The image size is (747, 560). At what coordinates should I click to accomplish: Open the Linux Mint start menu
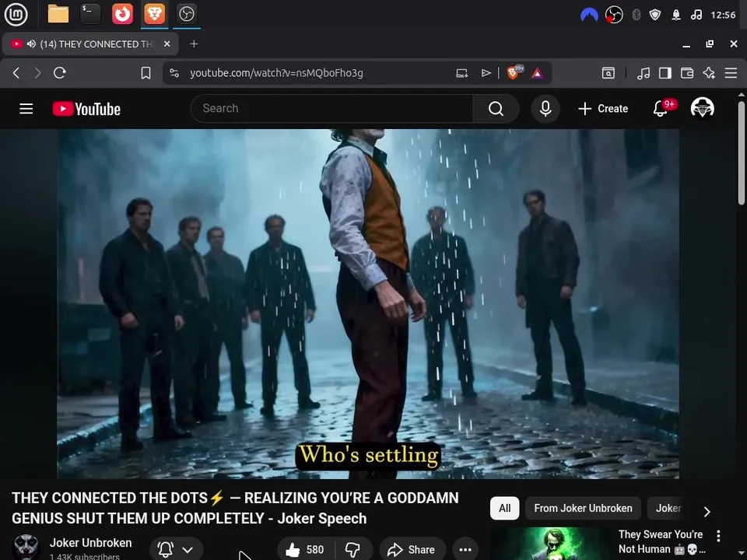point(16,14)
